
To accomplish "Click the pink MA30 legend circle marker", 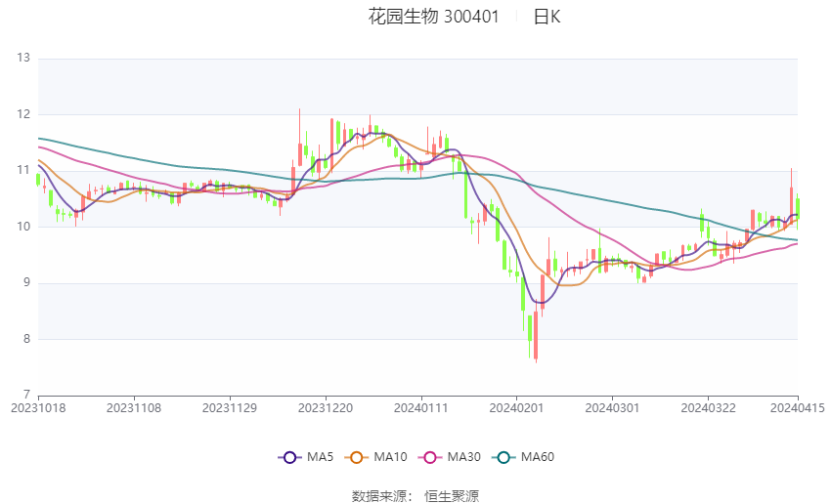I will pos(429,457).
